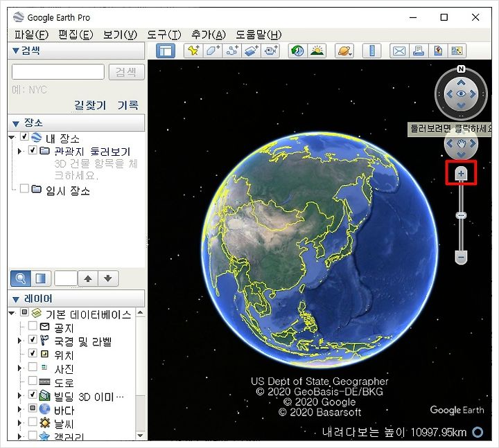Open the 보기(V) menu

[120, 35]
